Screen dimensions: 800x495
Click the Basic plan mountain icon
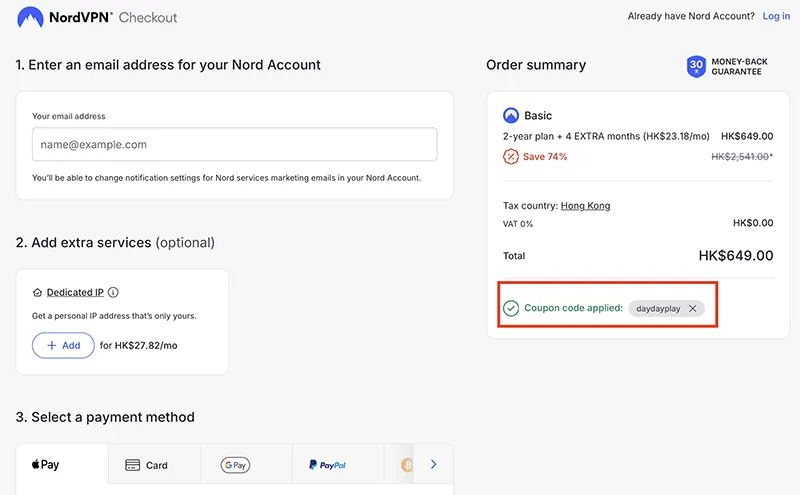[x=511, y=115]
